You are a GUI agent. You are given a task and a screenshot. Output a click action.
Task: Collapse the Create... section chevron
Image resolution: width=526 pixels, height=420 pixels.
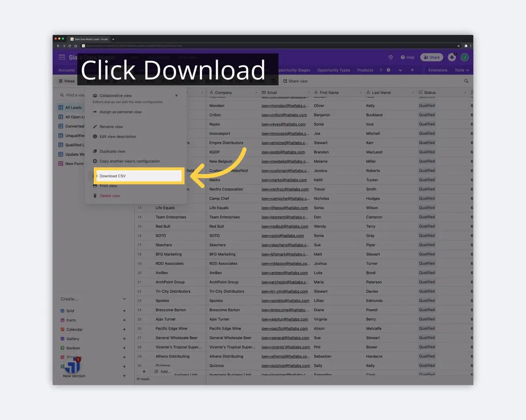(125, 299)
